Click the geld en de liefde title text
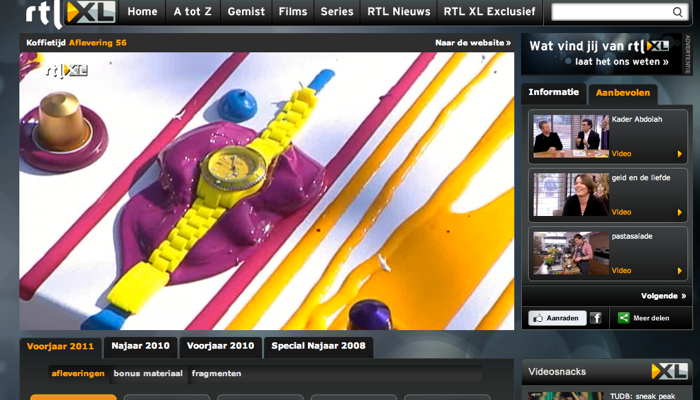 coord(641,178)
